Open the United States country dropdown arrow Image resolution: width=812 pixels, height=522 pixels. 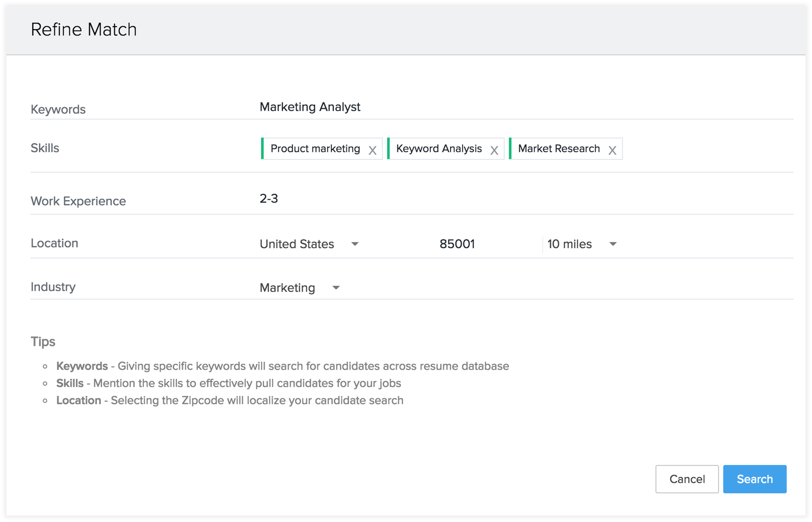355,244
